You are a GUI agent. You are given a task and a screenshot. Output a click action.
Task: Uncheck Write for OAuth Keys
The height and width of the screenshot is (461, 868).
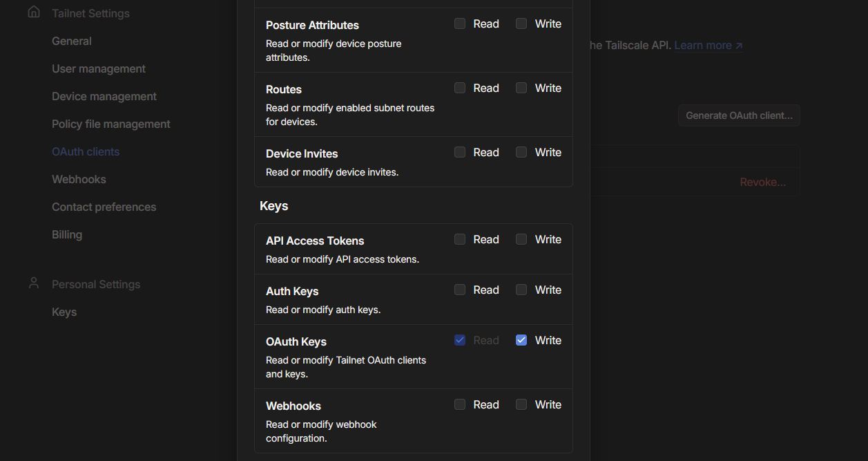521,340
